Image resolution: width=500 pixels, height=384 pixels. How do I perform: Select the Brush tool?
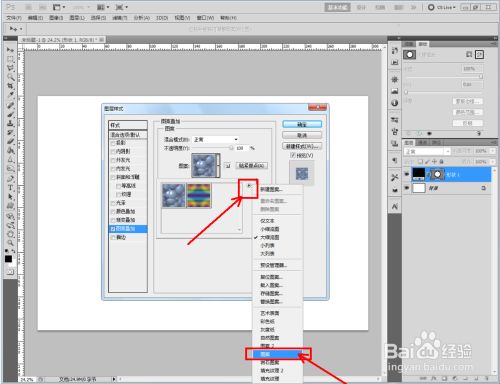[10, 114]
